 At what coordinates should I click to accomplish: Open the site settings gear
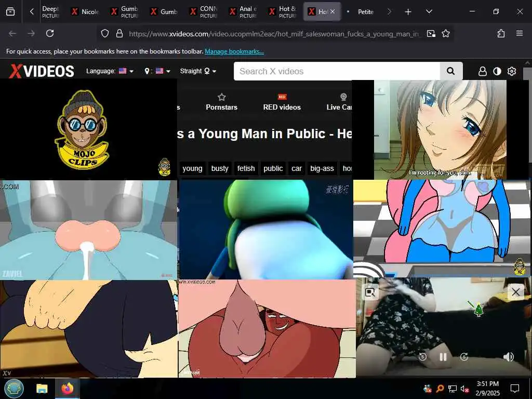[512, 71]
